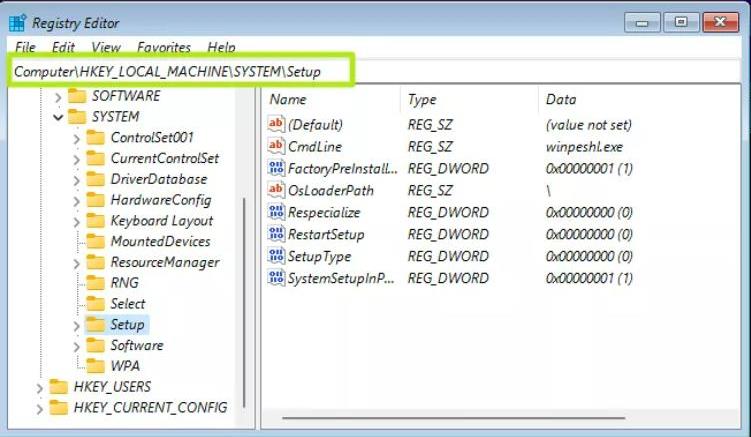Image resolution: width=751 pixels, height=437 pixels.
Task: Expand the HKEY_USERS hive
Action: click(40, 387)
